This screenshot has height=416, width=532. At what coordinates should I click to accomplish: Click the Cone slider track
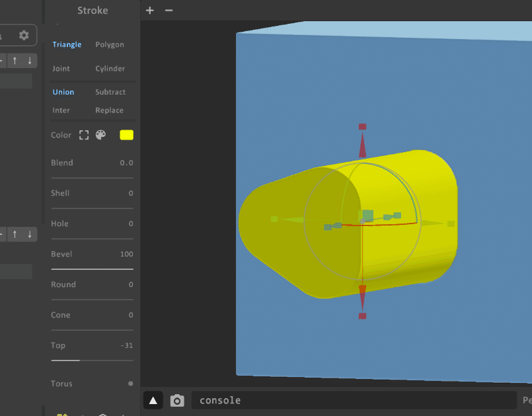pos(93,330)
